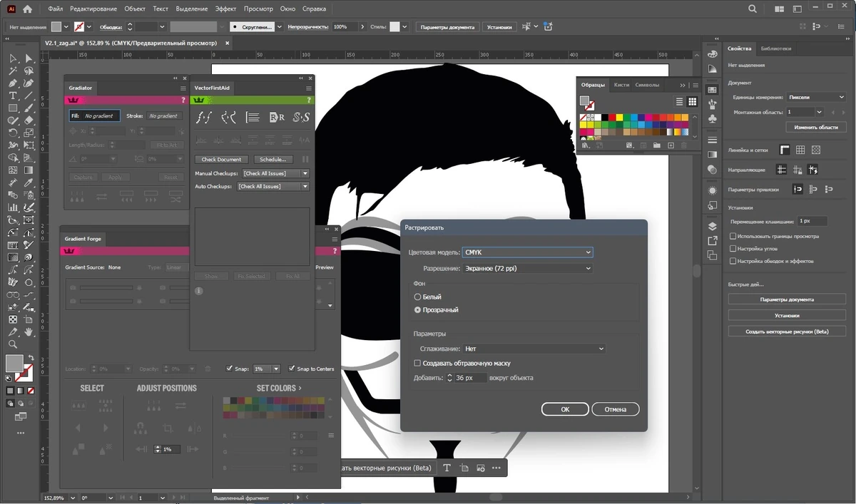Click Изменить области button

tap(815, 127)
